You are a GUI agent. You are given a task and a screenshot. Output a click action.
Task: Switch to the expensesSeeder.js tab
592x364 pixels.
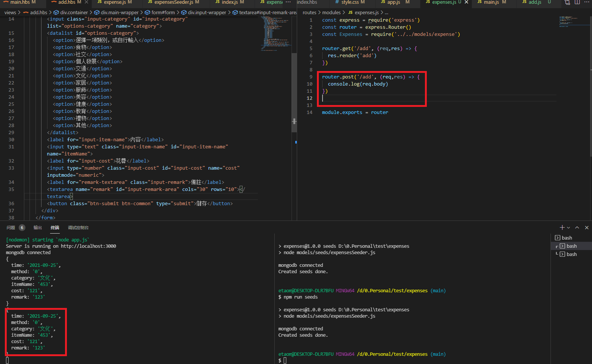tap(173, 2)
